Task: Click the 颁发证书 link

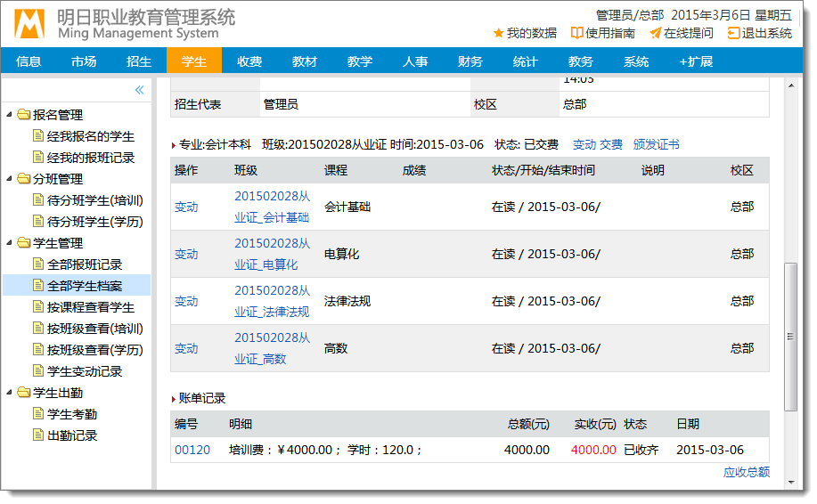Action: 656,144
